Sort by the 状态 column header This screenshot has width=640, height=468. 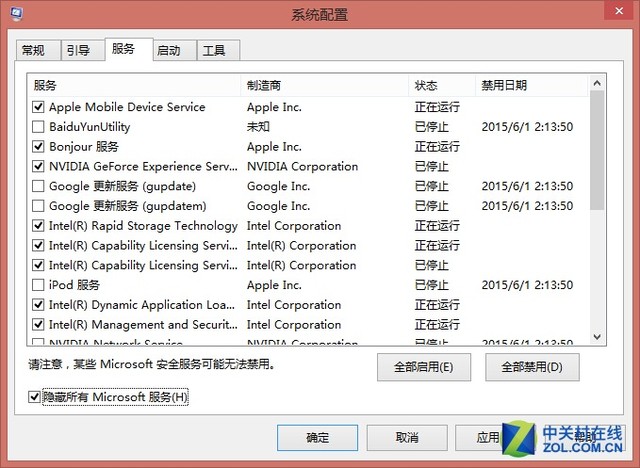(x=442, y=85)
